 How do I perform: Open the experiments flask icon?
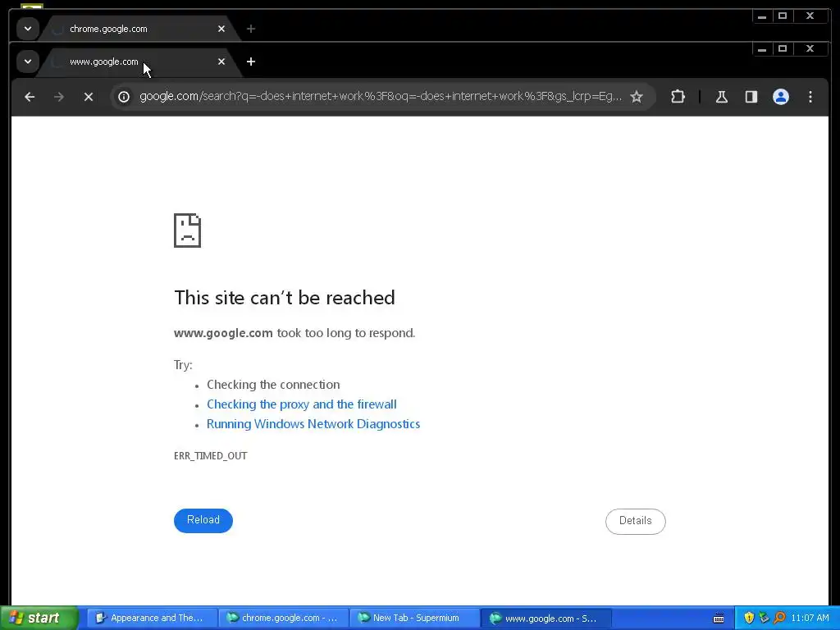(722, 97)
